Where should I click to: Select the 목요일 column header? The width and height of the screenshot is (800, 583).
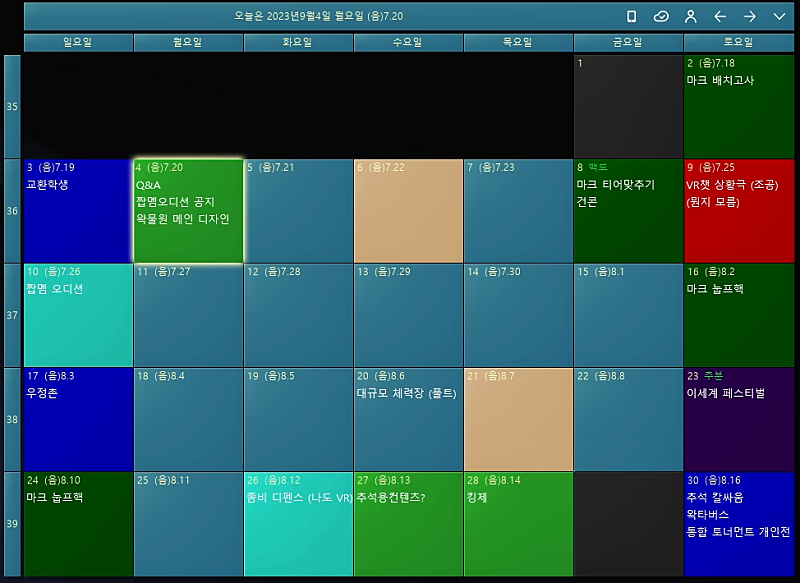pyautogui.click(x=518, y=42)
